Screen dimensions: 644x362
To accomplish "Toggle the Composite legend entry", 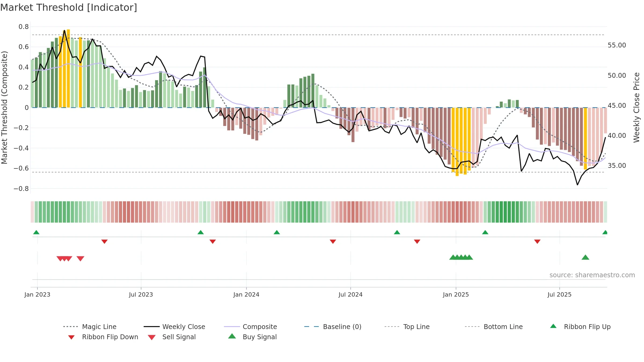I will 250,327.
